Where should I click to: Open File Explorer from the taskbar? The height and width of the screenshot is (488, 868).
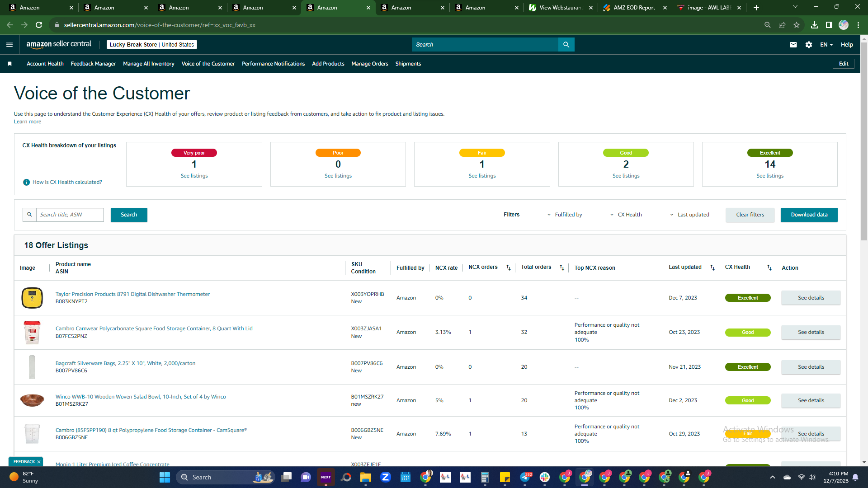tap(365, 477)
